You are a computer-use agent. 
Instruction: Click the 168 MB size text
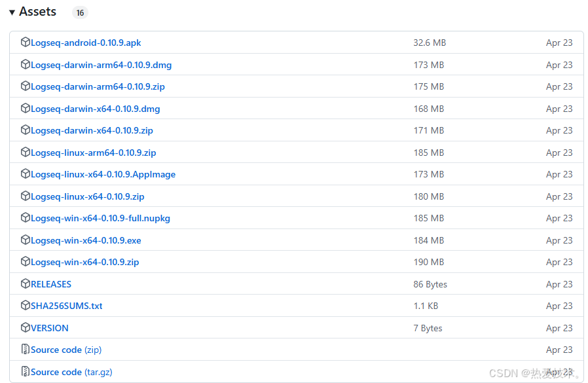(x=429, y=109)
